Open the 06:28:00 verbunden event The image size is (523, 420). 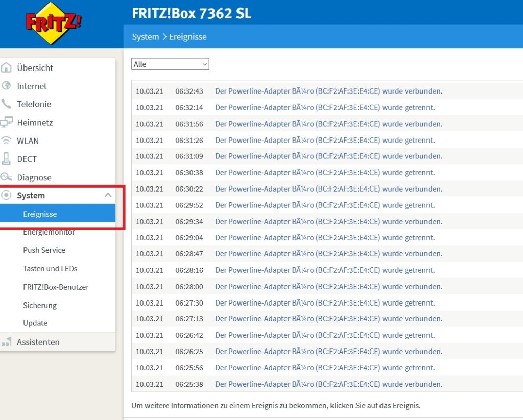(328, 287)
